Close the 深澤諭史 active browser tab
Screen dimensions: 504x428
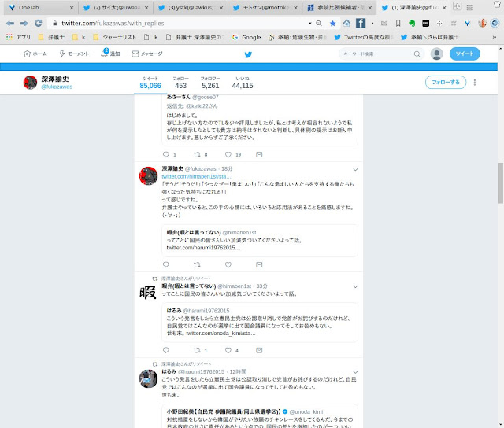tap(444, 8)
